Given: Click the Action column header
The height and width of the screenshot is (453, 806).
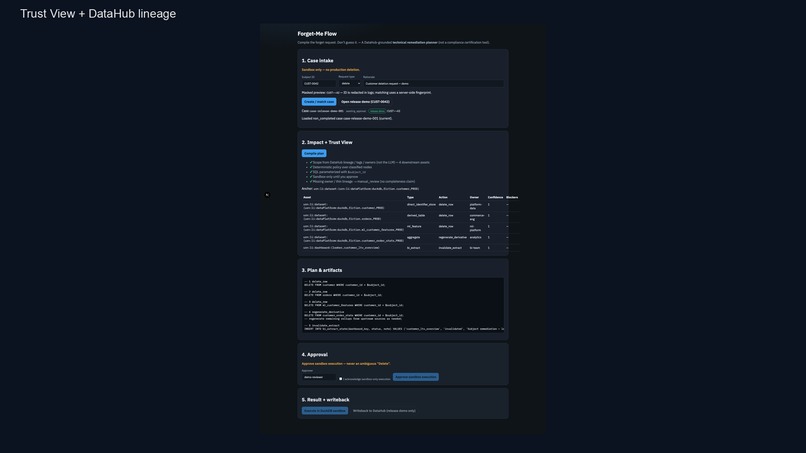Looking at the screenshot, I should [443, 197].
